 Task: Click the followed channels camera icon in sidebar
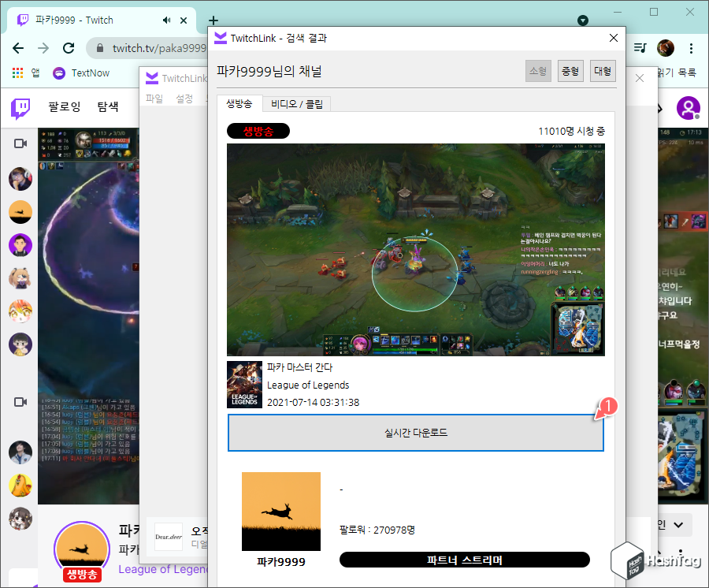(x=20, y=143)
